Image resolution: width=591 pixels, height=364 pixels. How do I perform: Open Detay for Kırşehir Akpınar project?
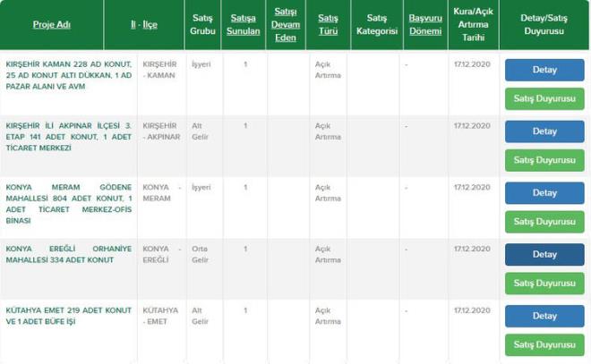coord(544,131)
